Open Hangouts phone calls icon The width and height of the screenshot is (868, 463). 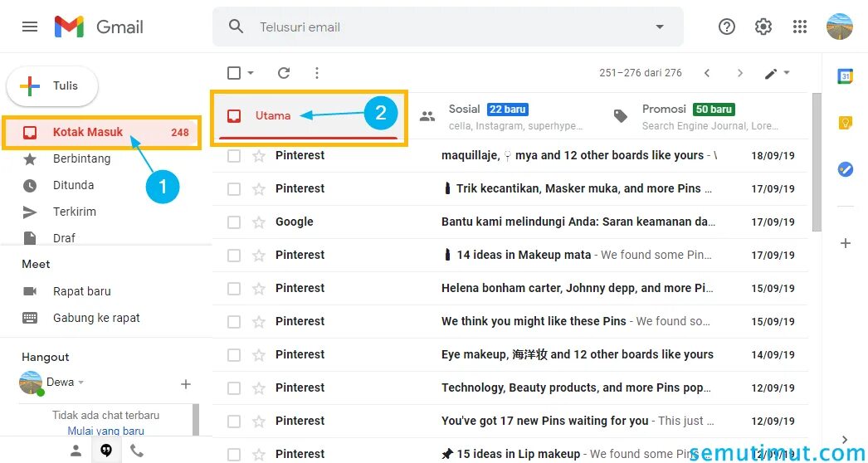pyautogui.click(x=137, y=451)
